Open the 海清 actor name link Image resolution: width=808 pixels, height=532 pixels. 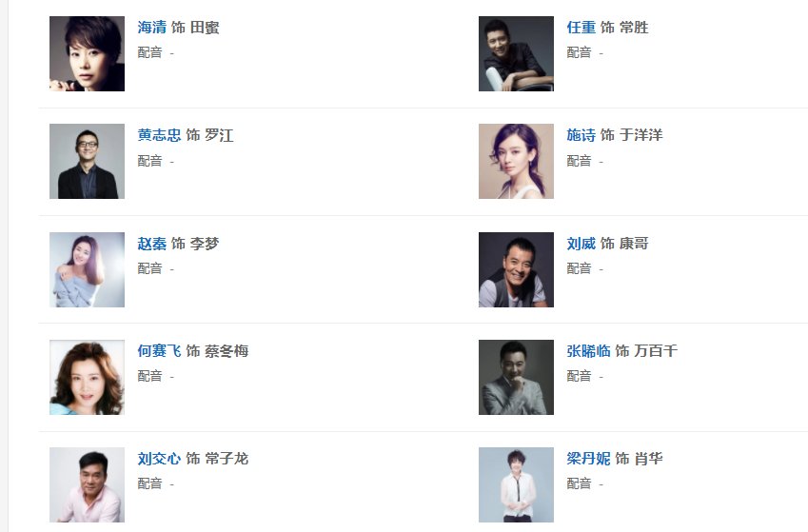[152, 28]
